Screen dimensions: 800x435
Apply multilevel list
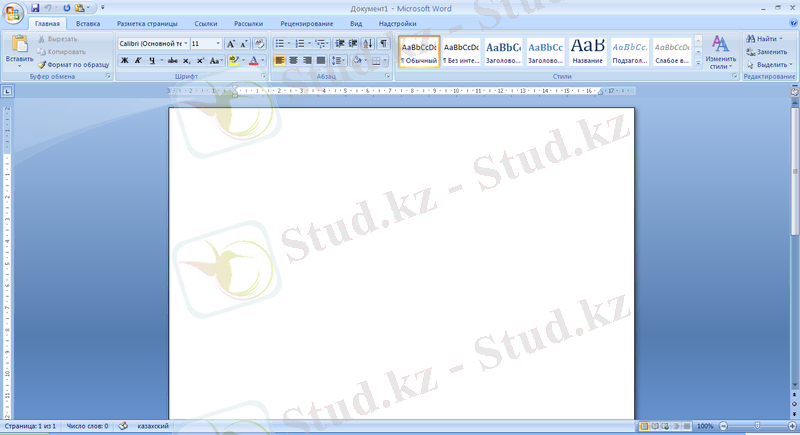pyautogui.click(x=320, y=44)
